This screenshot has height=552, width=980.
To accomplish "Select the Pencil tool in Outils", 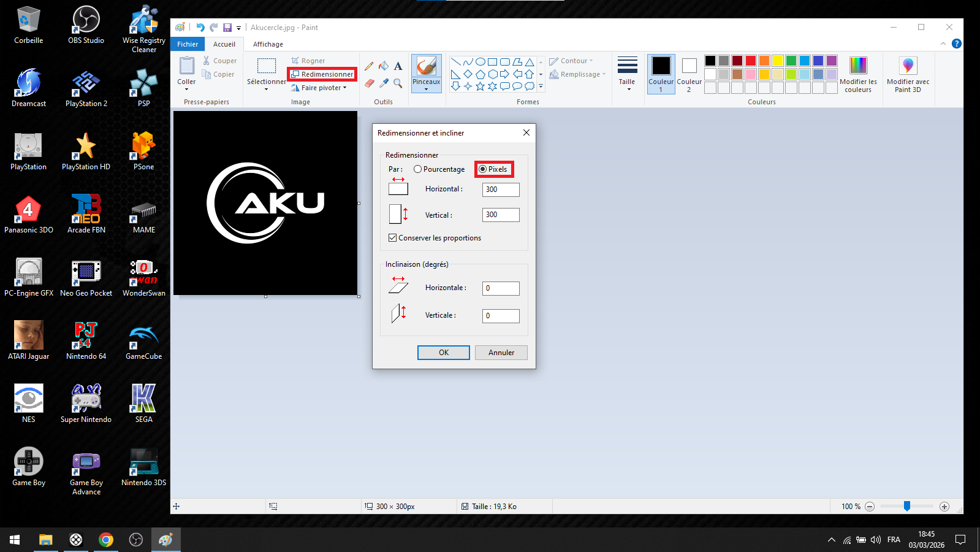I will point(369,66).
